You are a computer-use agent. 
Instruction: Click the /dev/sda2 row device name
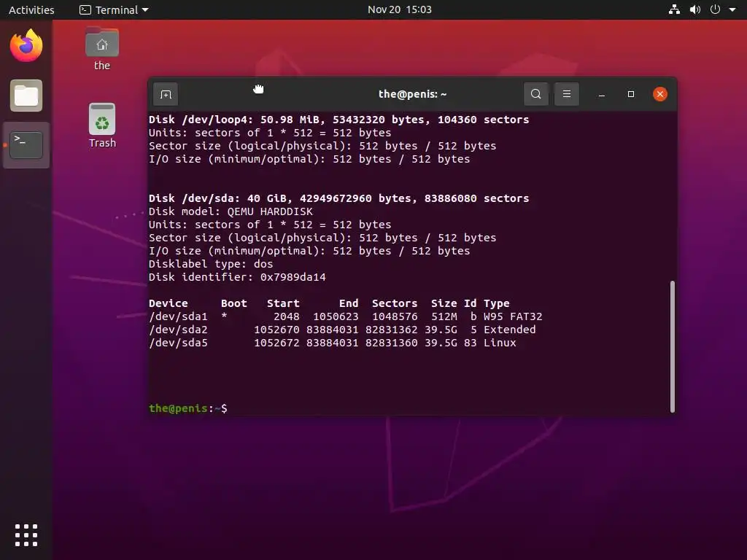coord(178,330)
